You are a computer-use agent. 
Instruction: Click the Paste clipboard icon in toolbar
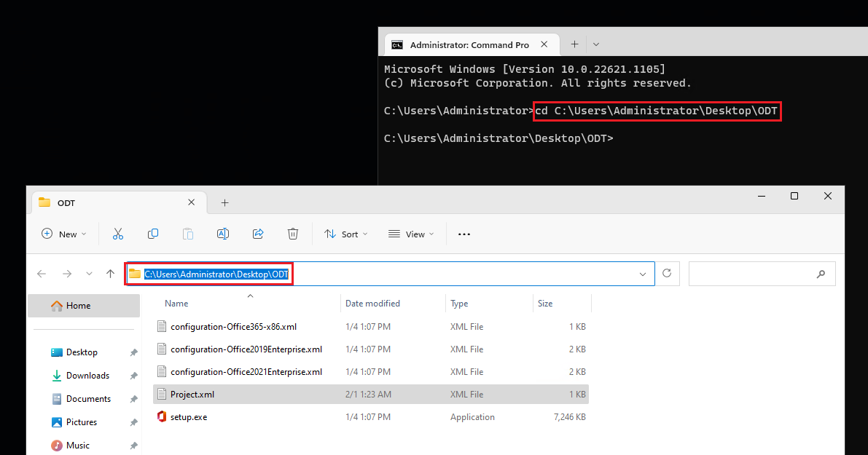pyautogui.click(x=188, y=234)
